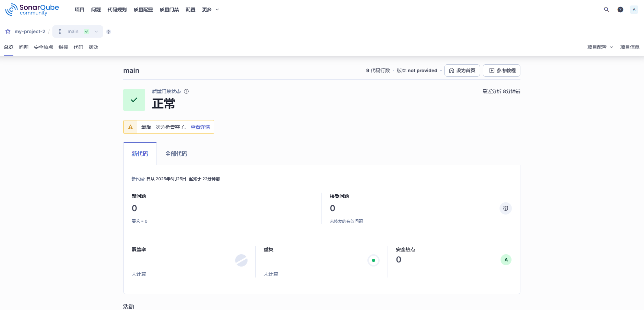Star my-project-2 as favorite
The height and width of the screenshot is (310, 644).
coord(8,31)
